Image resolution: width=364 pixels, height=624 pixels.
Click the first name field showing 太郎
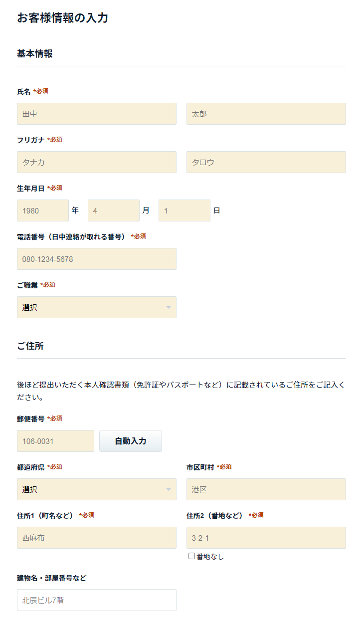266,114
